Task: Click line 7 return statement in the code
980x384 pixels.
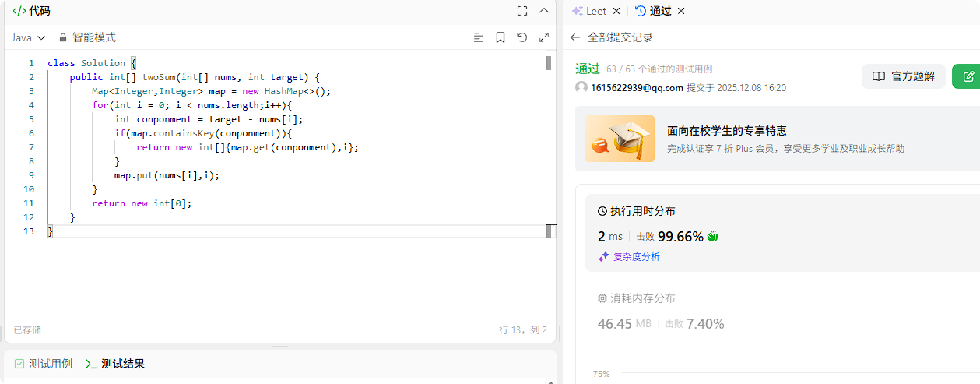Action: pyautogui.click(x=248, y=147)
